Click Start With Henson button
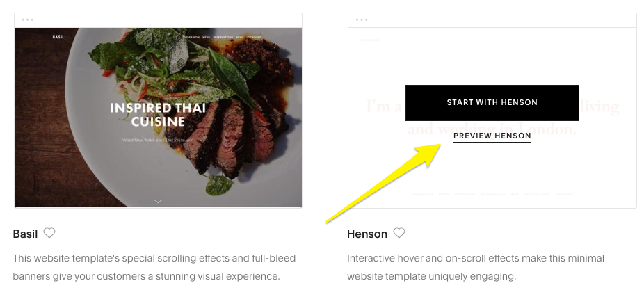 [492, 103]
